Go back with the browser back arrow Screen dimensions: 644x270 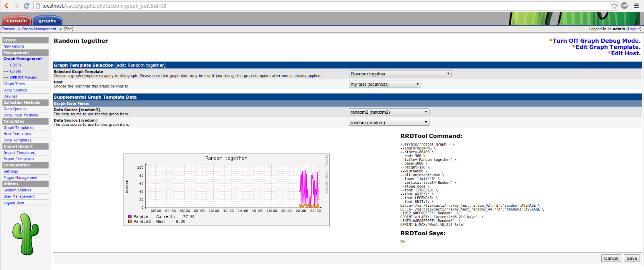6,6
